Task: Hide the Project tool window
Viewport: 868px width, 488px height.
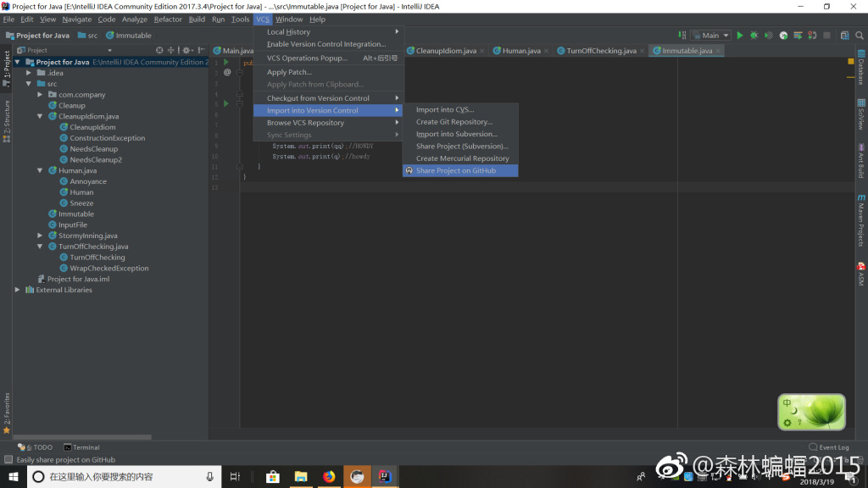Action: [201, 50]
